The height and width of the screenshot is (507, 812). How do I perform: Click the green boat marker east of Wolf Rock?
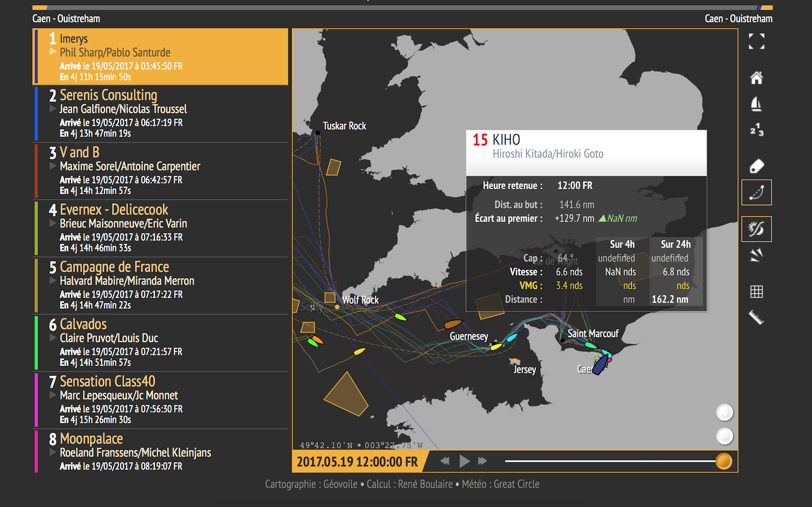400,317
